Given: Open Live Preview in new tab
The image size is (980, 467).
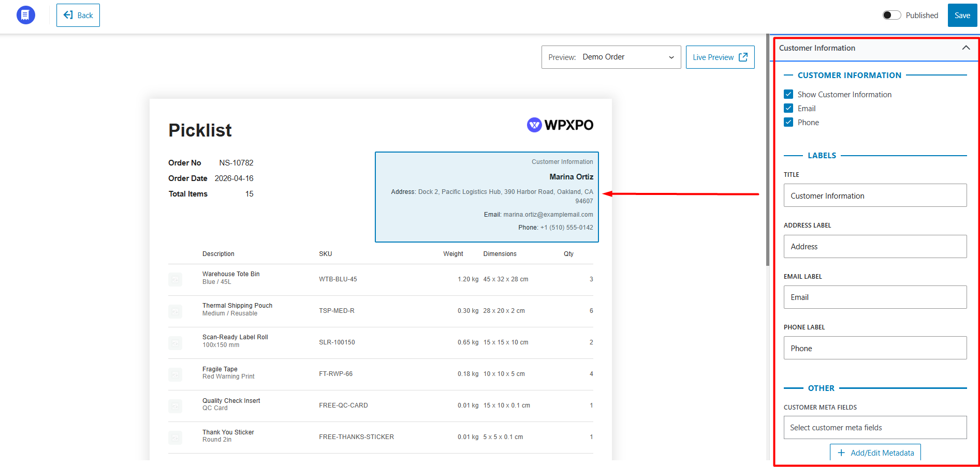Looking at the screenshot, I should pyautogui.click(x=720, y=57).
